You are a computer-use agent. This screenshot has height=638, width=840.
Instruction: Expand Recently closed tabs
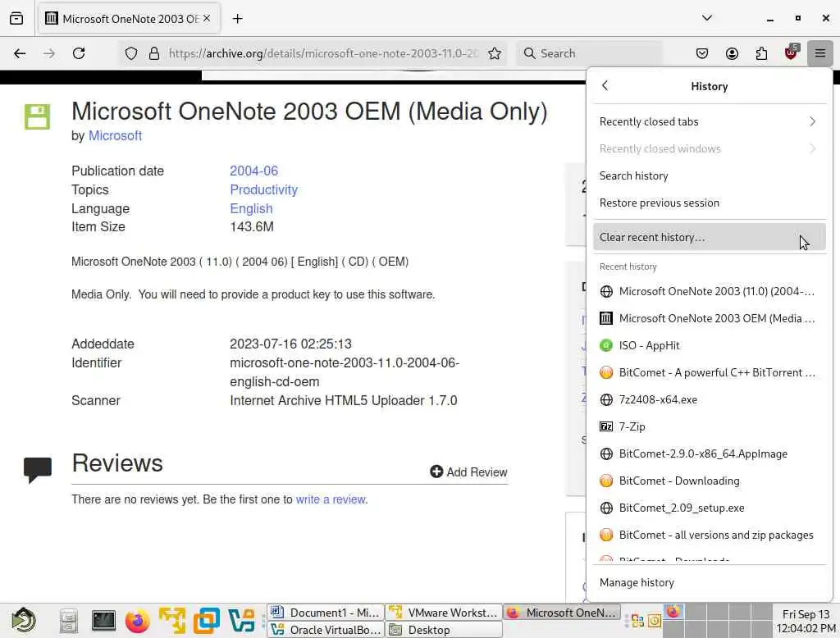pyautogui.click(x=710, y=121)
